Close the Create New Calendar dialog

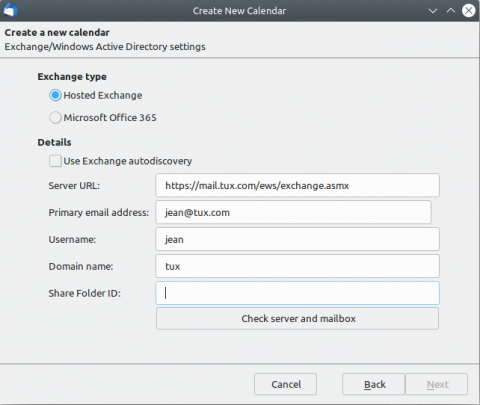[x=468, y=11]
